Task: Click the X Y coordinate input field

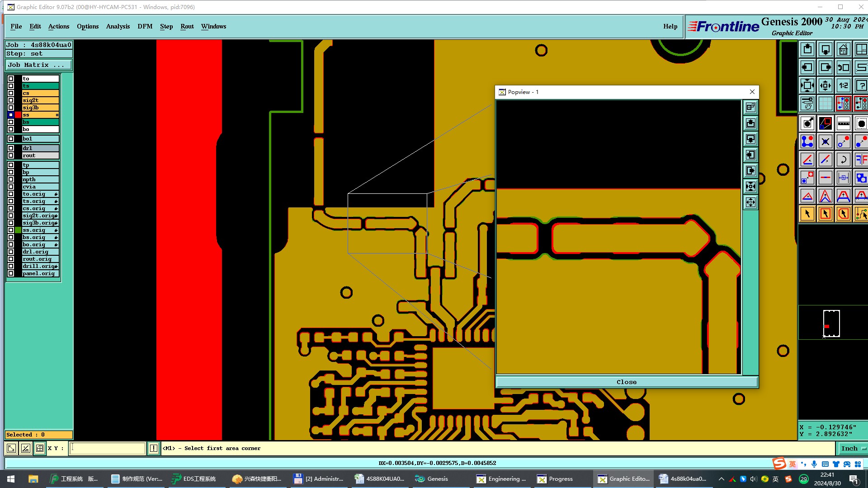Action: tap(107, 448)
